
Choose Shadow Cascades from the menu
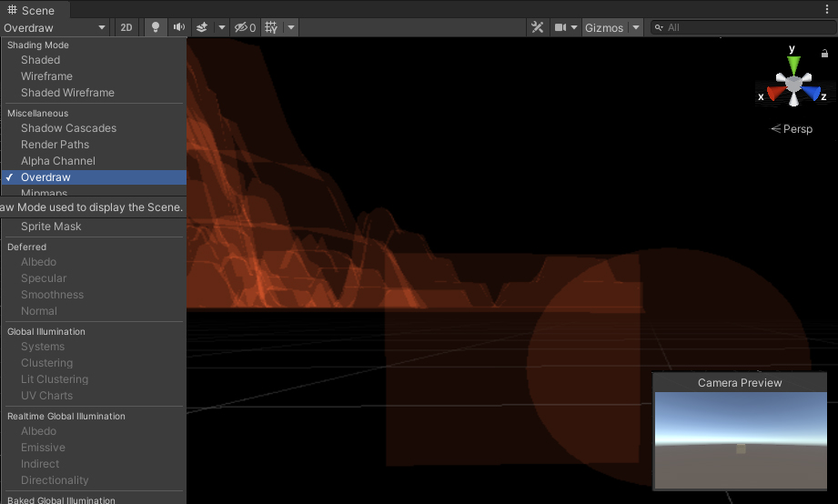tap(68, 128)
